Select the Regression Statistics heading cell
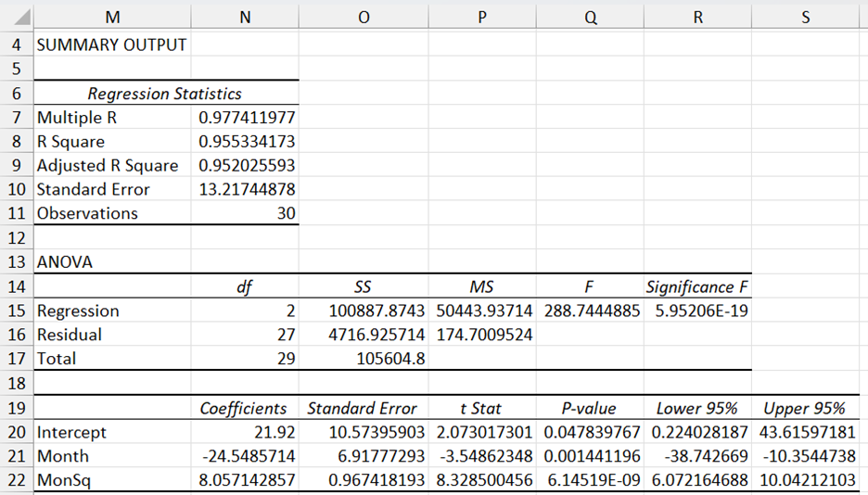 pyautogui.click(x=165, y=94)
